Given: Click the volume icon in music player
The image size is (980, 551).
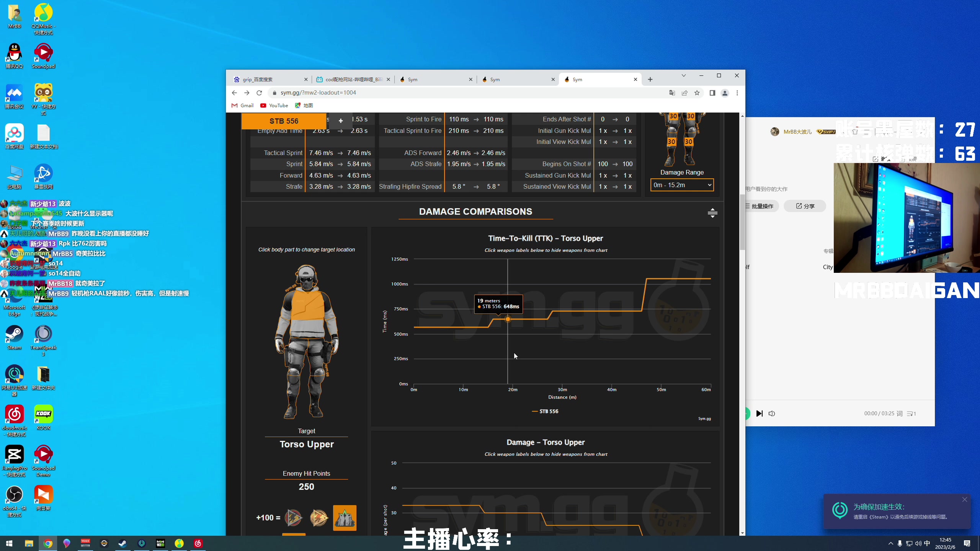Looking at the screenshot, I should coord(772,413).
